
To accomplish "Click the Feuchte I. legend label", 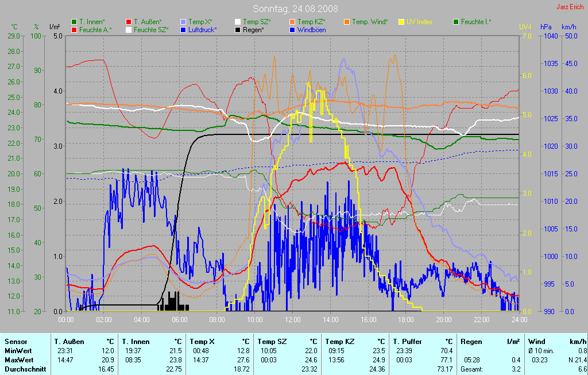I will pos(476,22).
